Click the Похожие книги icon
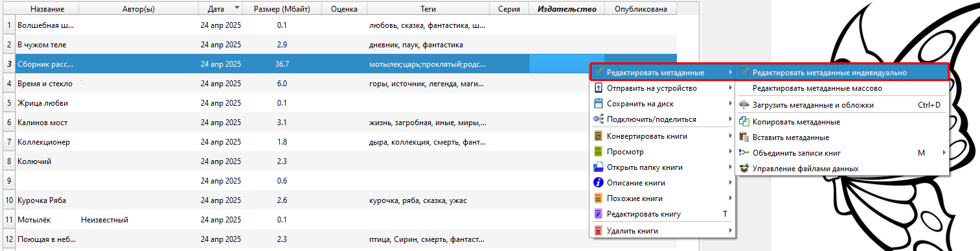980x251 pixels. pos(599,198)
